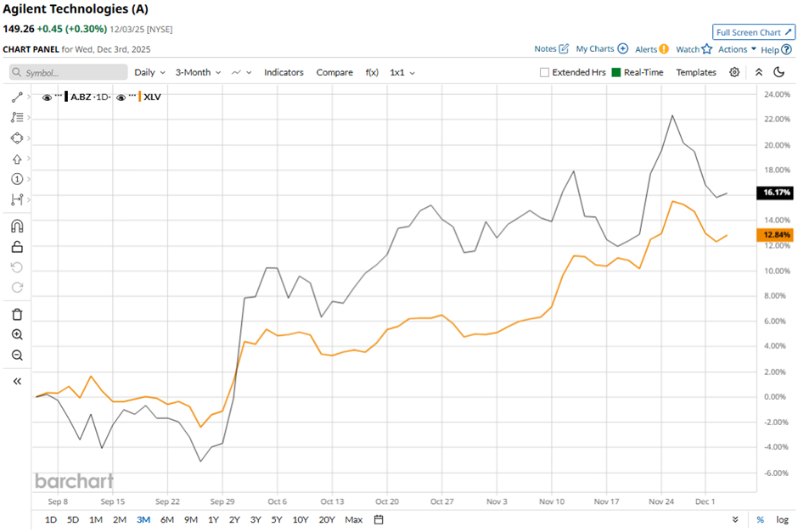798x532 pixels.
Task: Open the Indicators menu
Action: click(x=284, y=72)
